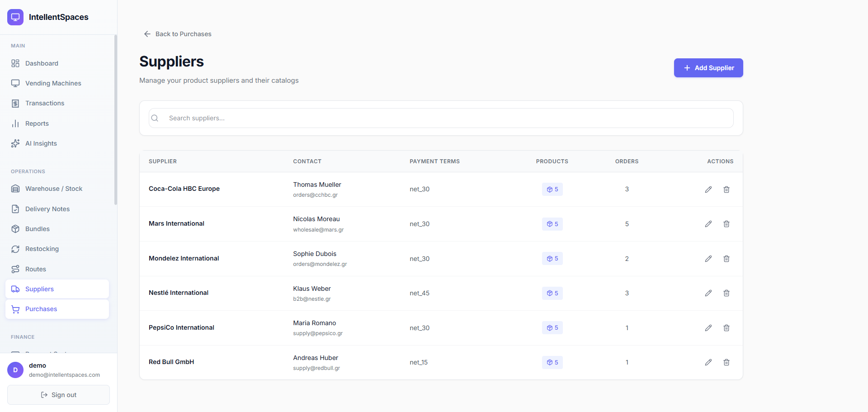This screenshot has height=412, width=868.
Task: Sign out of the account
Action: coord(58,395)
